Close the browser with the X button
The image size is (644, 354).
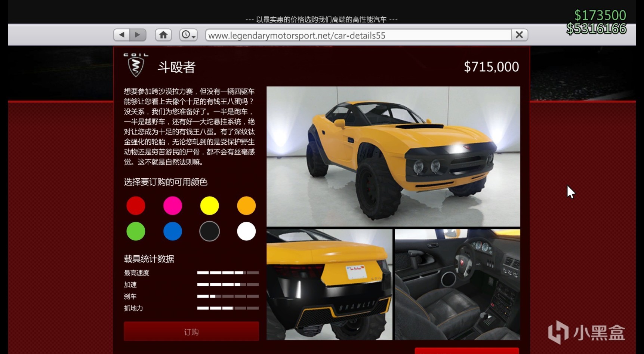point(520,35)
